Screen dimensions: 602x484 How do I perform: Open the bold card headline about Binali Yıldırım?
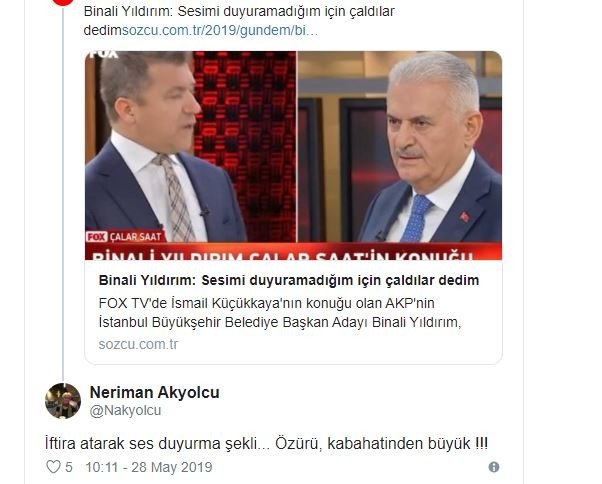click(289, 280)
